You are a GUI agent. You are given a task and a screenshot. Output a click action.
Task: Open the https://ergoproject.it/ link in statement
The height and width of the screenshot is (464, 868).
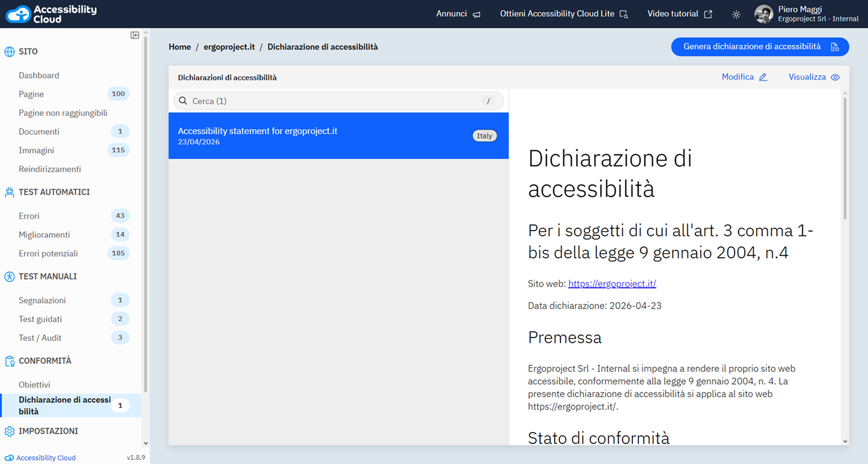[612, 284]
